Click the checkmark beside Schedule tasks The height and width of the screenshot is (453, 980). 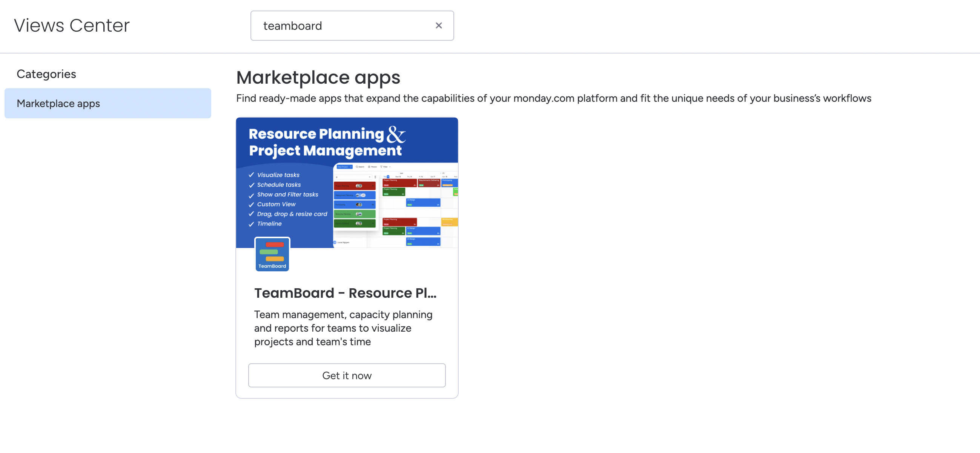[x=251, y=185]
